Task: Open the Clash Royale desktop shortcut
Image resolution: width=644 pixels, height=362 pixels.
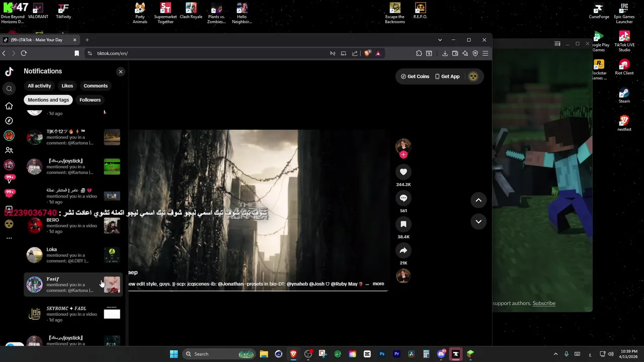Action: pyautogui.click(x=191, y=11)
